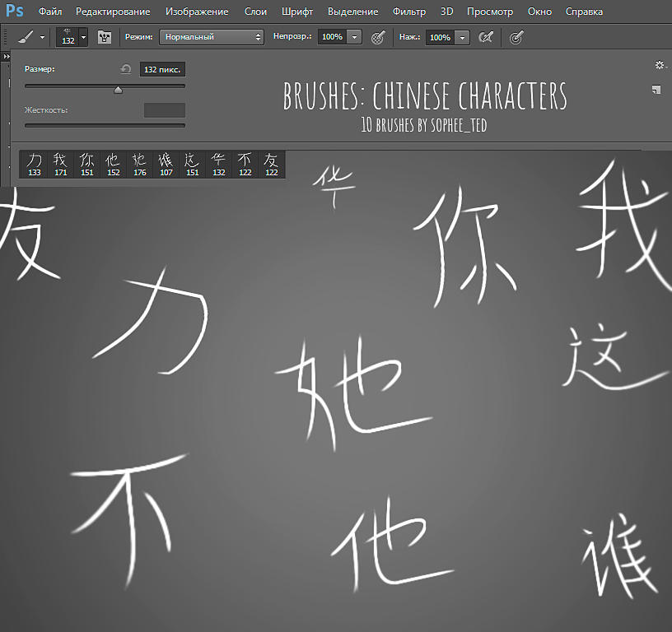Open the Фильтр menu
The width and height of the screenshot is (672, 632).
(409, 12)
